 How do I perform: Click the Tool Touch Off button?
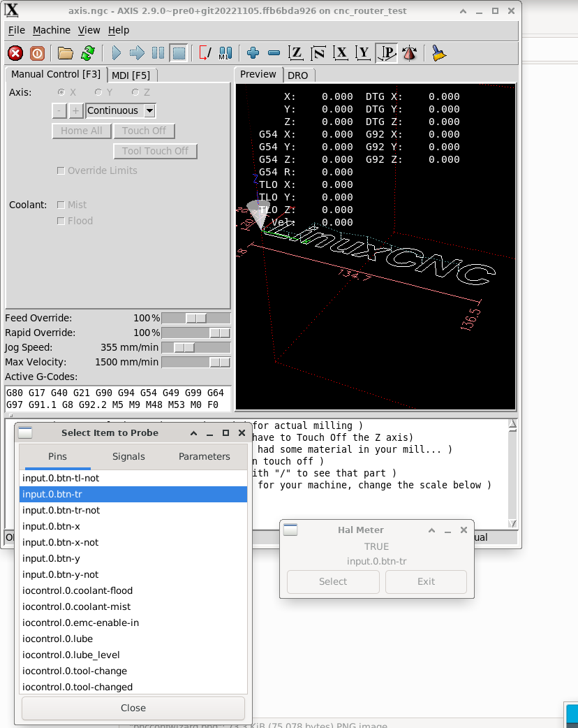(156, 151)
